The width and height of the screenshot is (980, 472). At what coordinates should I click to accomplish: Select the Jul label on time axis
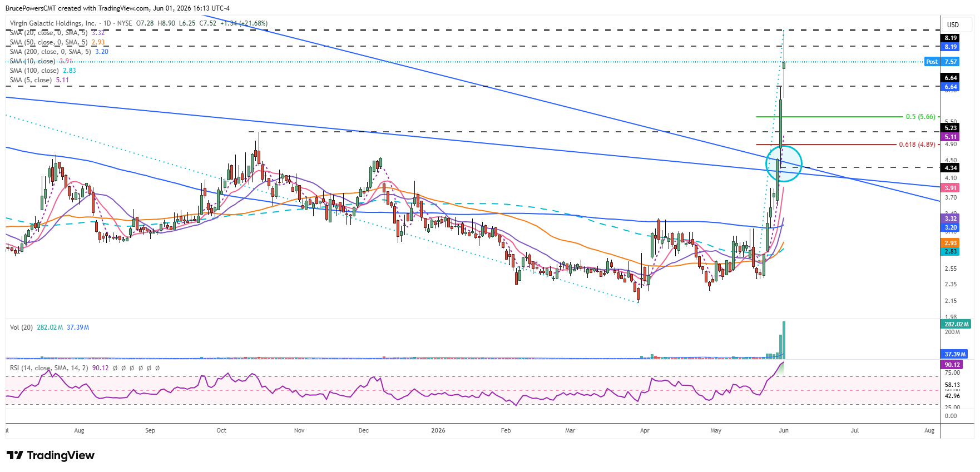pos(855,430)
